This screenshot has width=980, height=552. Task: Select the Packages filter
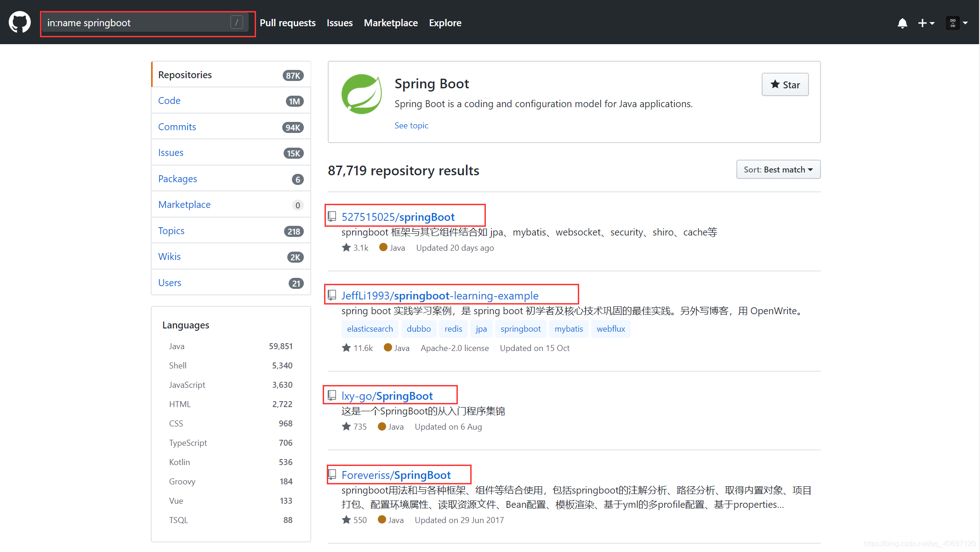pyautogui.click(x=231, y=179)
